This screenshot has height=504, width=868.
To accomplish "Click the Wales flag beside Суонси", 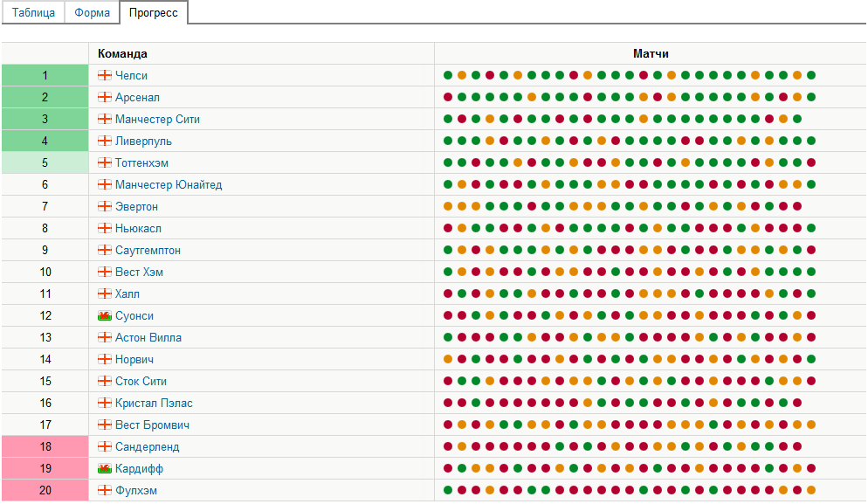I will tap(105, 315).
